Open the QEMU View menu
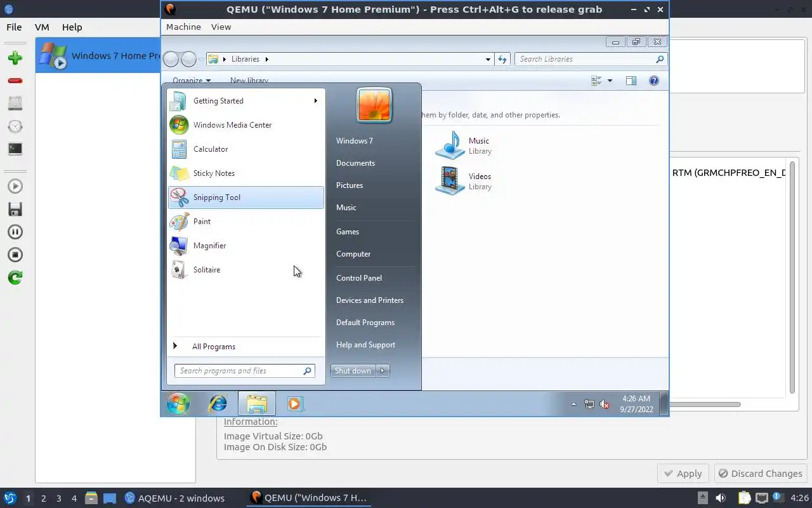 coord(221,27)
